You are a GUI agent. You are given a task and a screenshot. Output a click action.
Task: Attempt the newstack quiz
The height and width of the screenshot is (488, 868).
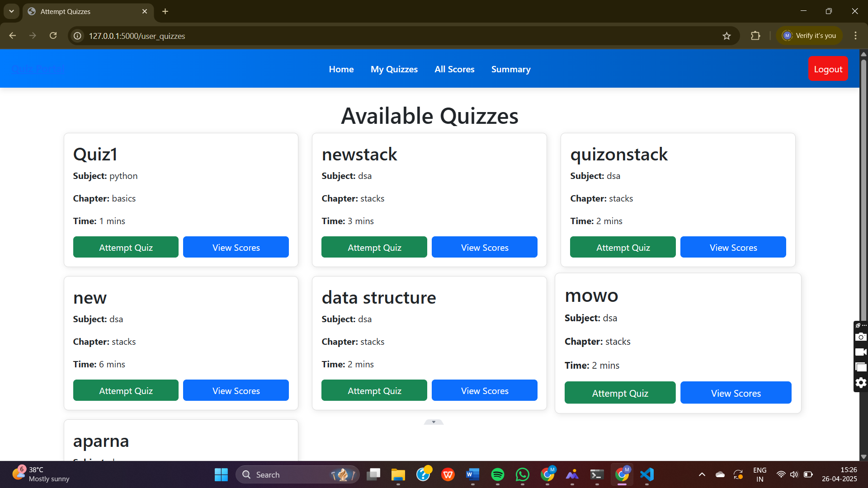click(374, 247)
